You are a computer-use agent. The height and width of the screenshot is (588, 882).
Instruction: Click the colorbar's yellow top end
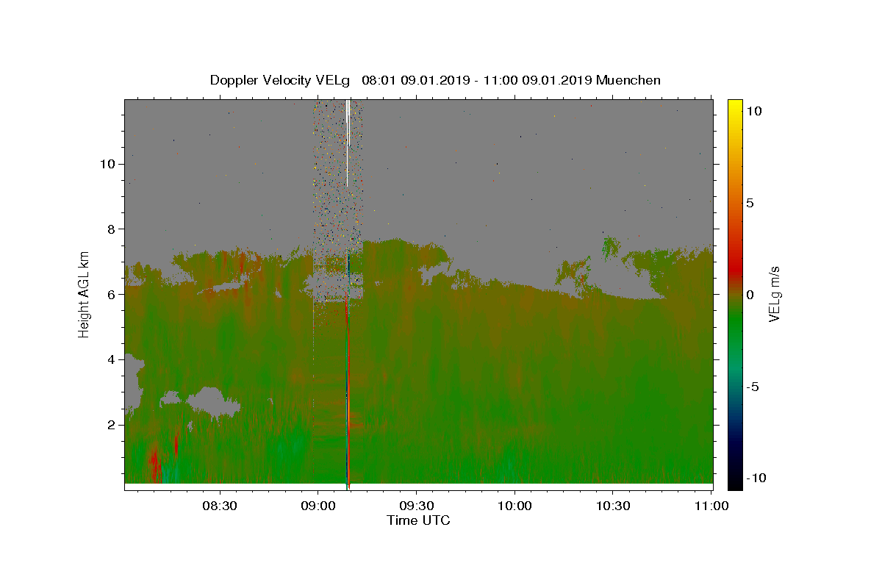click(x=735, y=104)
